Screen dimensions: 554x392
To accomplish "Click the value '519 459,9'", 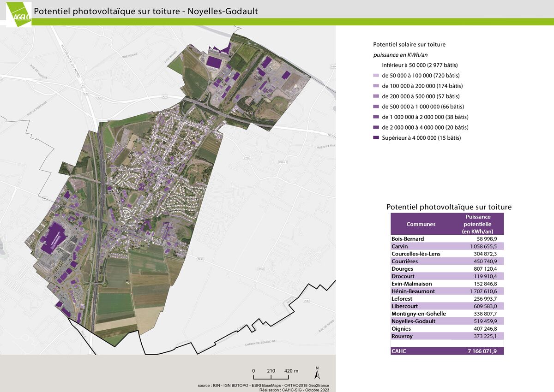I will 484,321.
